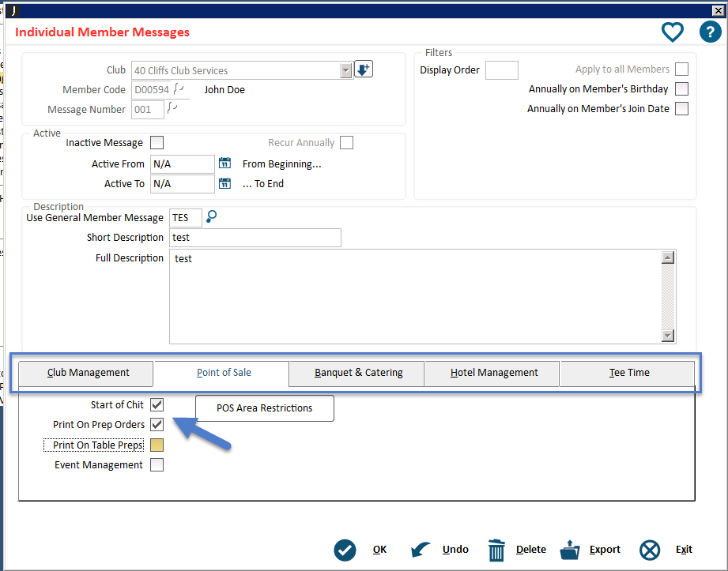
Task: Click the blue download arrow beside Club
Action: [x=363, y=69]
